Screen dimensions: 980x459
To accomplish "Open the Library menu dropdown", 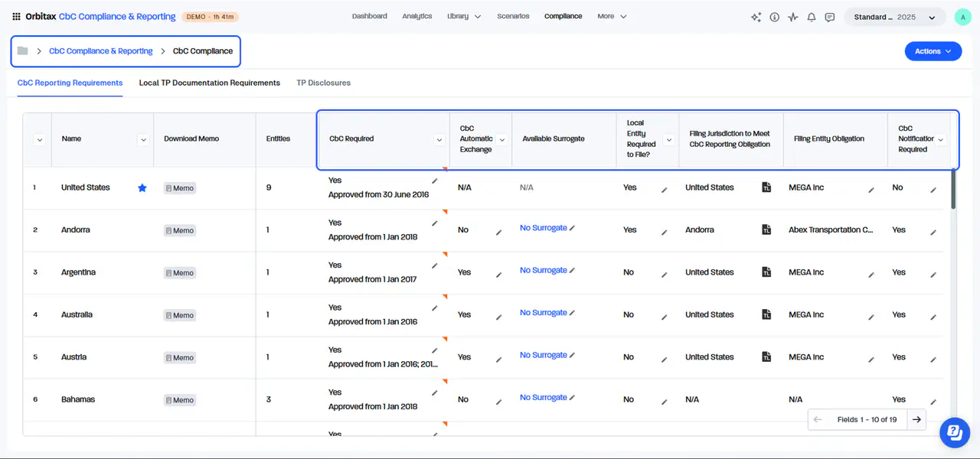I will click(x=464, y=16).
